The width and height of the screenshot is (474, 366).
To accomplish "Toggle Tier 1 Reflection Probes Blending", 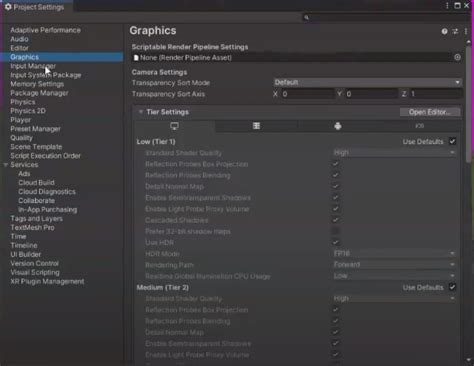I will coord(336,175).
